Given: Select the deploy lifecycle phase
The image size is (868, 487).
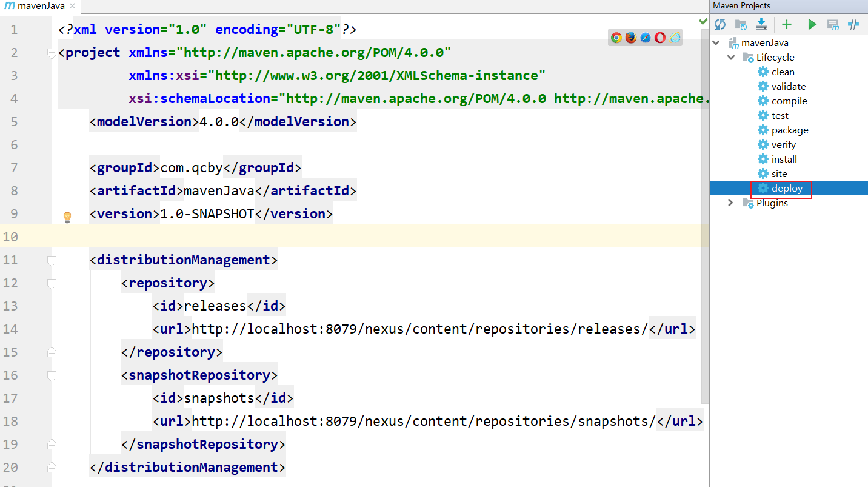Looking at the screenshot, I should coord(789,188).
